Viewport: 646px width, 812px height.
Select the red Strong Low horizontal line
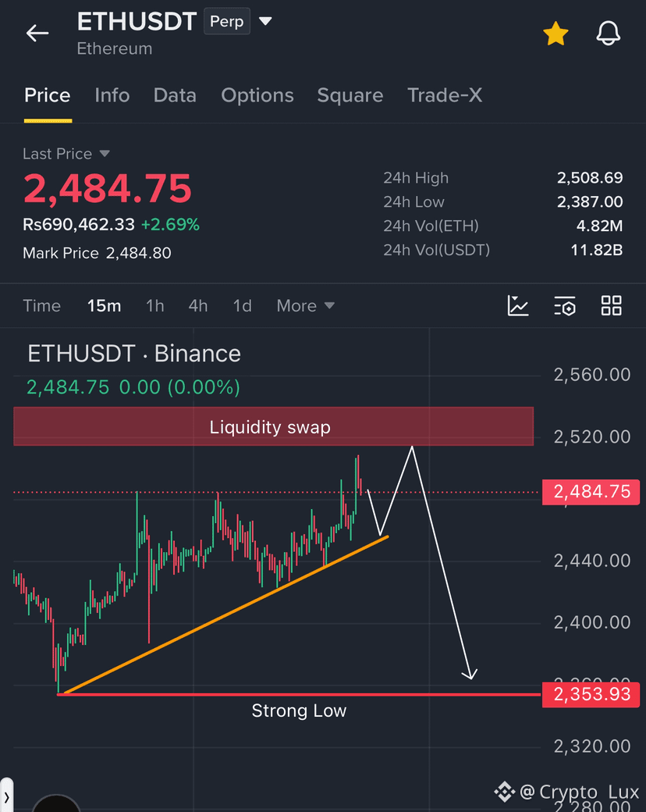coord(299,694)
